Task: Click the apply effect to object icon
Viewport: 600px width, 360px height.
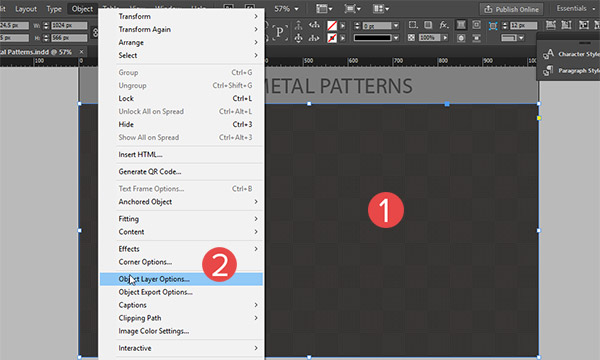Action: click(x=413, y=25)
